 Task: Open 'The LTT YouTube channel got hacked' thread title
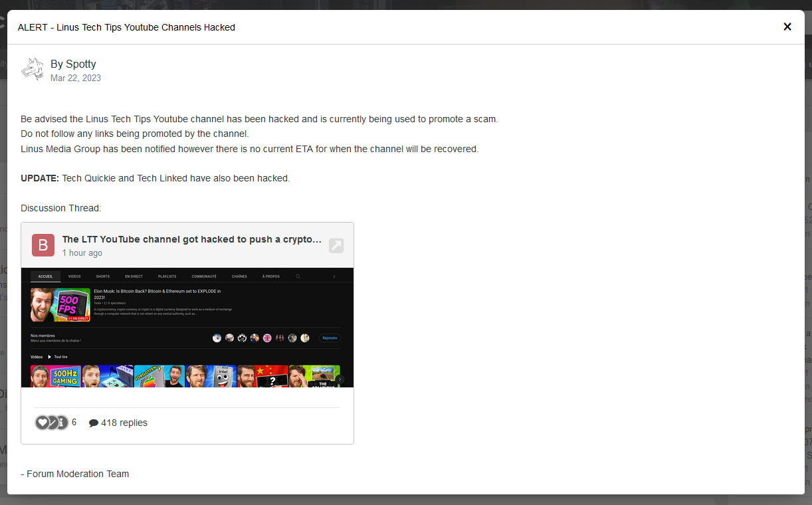pos(192,239)
